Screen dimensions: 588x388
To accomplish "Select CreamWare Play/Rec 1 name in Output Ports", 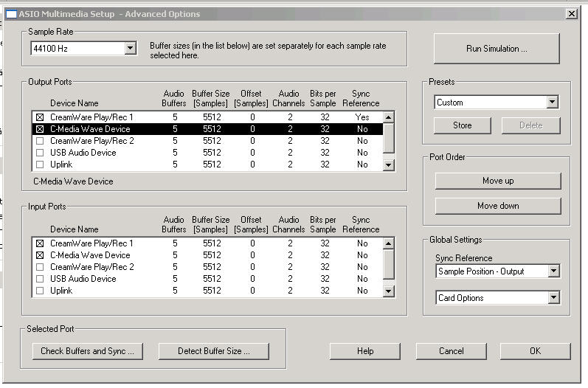I will [91, 117].
